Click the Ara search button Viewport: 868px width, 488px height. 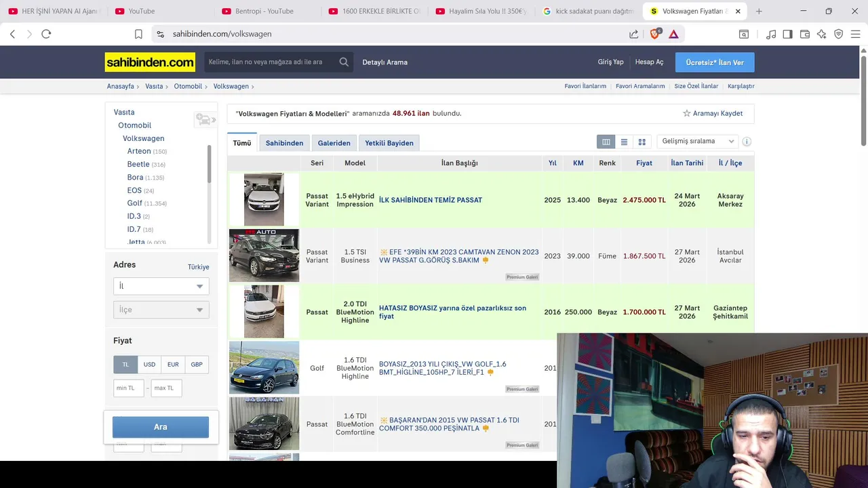point(161,427)
